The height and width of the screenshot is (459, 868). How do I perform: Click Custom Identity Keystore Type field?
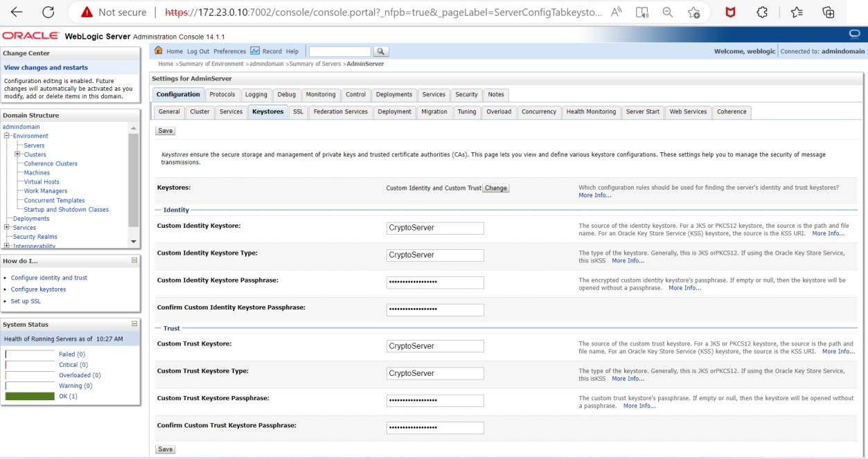coord(435,255)
